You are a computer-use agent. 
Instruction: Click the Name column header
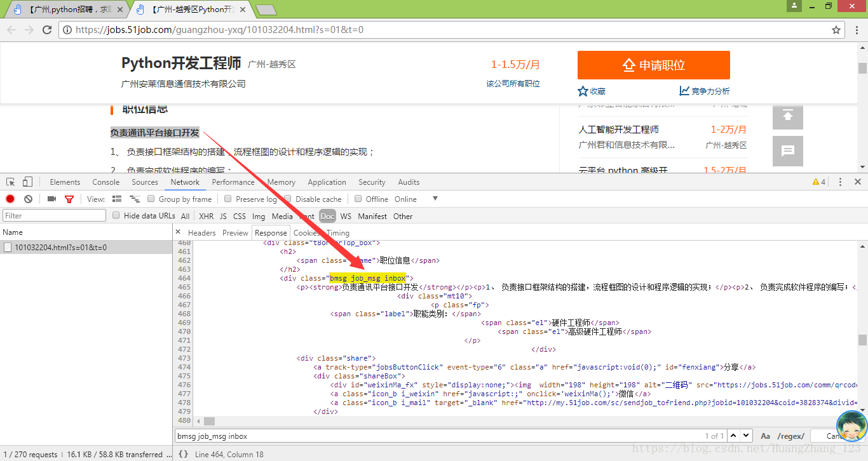click(86, 232)
